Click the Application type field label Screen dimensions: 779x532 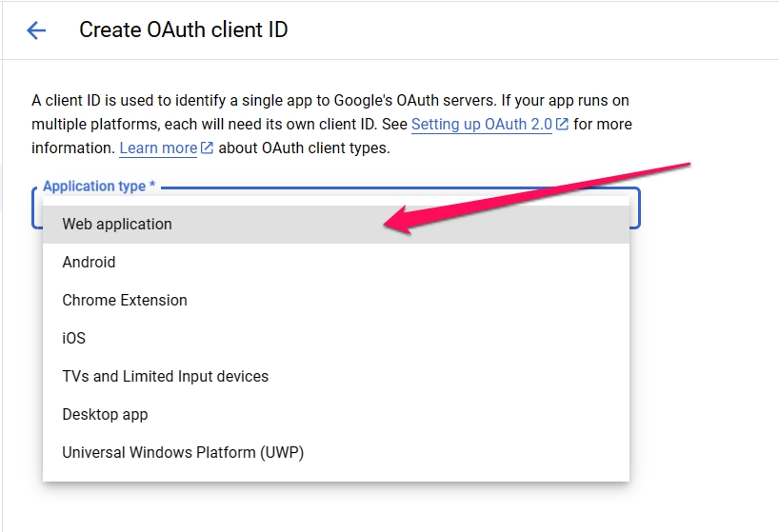click(x=94, y=187)
